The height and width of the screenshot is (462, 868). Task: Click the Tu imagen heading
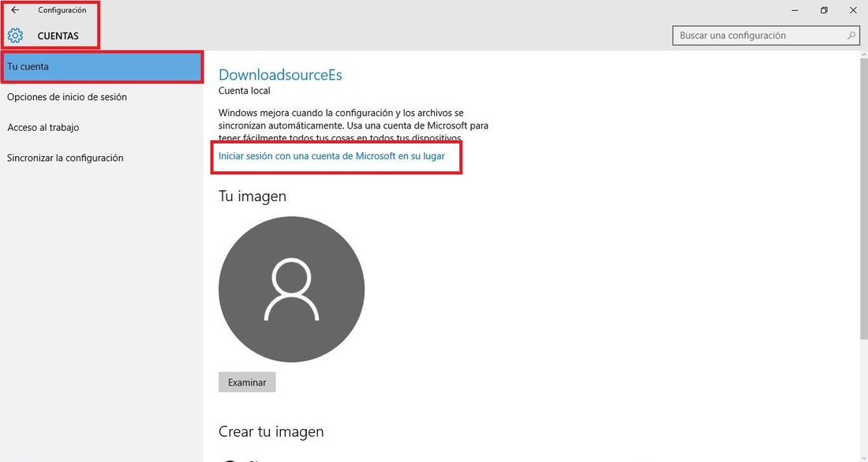(x=253, y=196)
